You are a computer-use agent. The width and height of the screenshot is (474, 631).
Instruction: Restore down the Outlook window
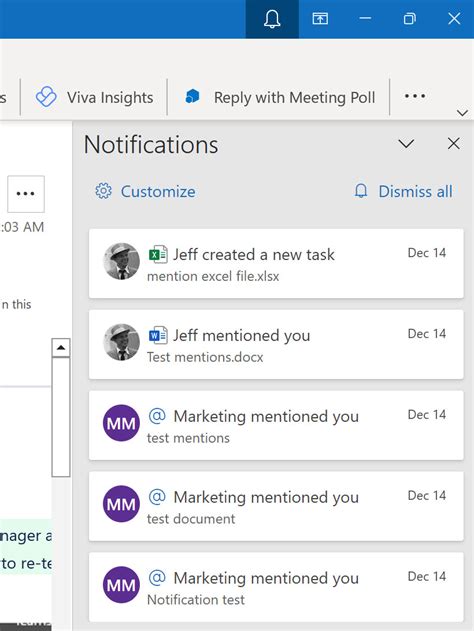click(x=409, y=19)
